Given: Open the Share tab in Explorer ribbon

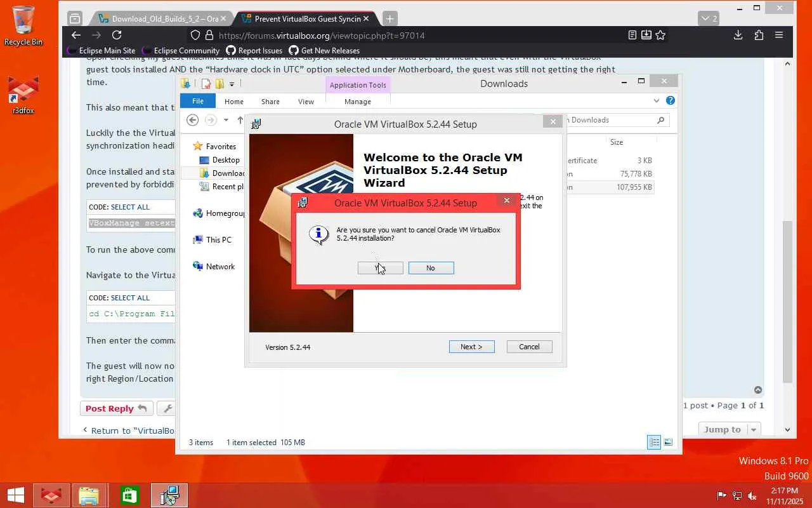Looking at the screenshot, I should click(x=270, y=102).
